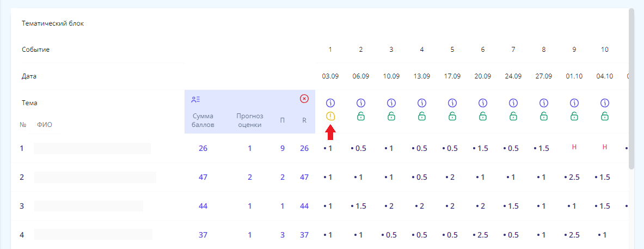
Task: Click the red Н mark under event 9
Action: click(574, 148)
